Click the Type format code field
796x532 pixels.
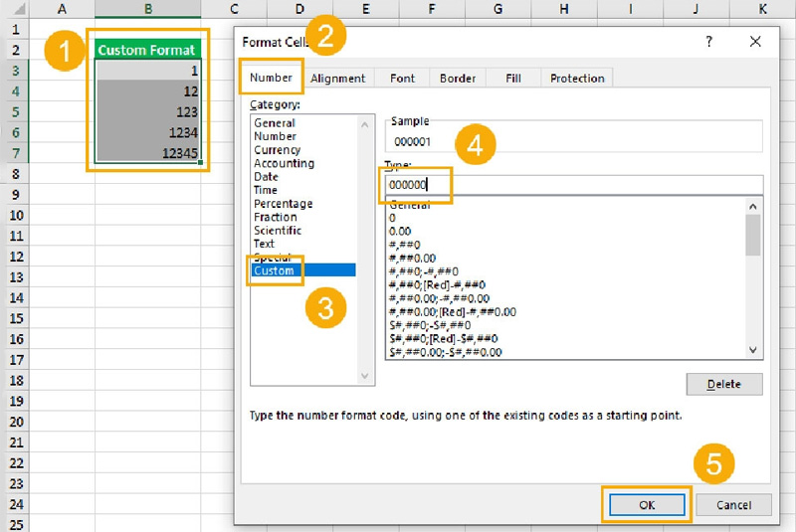click(573, 185)
